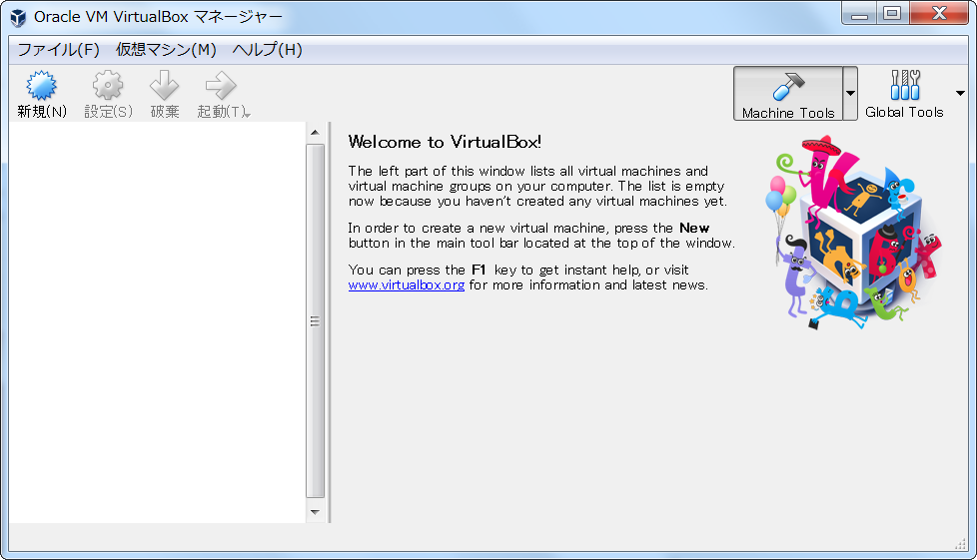Open the 起動(T) start mode dropdown arrow
The height and width of the screenshot is (560, 977).
click(248, 114)
